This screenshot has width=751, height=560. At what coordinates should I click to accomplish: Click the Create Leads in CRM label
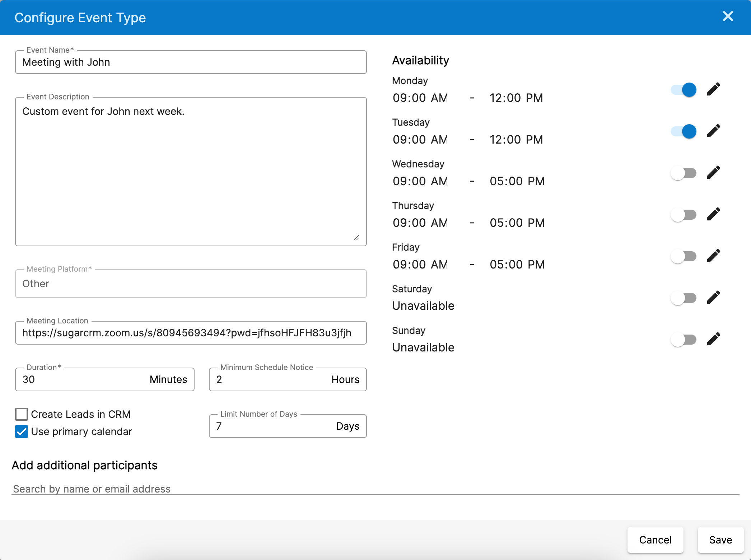pyautogui.click(x=81, y=414)
